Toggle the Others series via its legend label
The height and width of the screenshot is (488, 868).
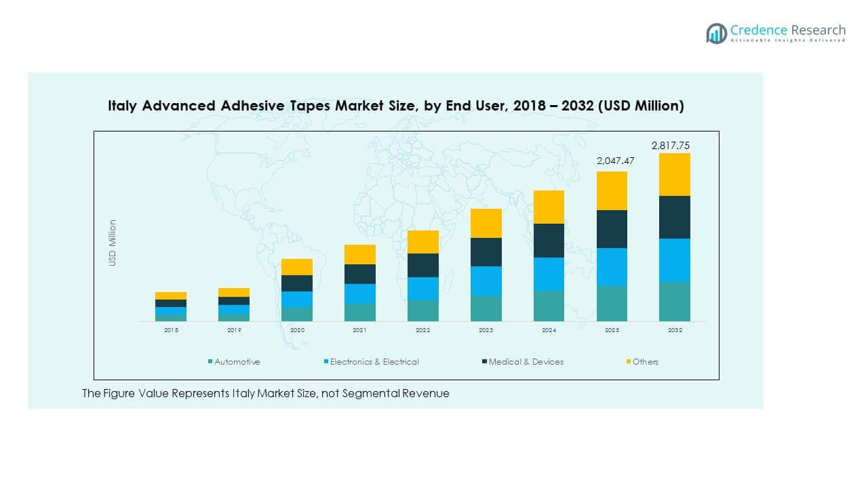pyautogui.click(x=646, y=361)
